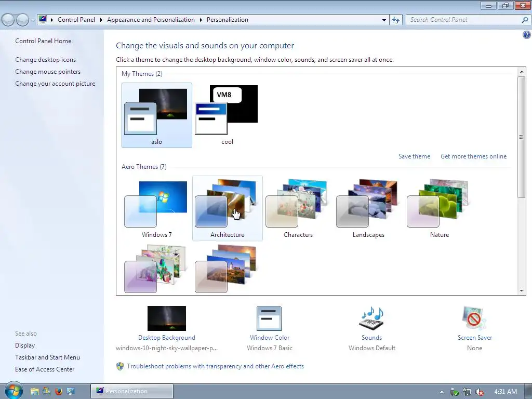Image resolution: width=532 pixels, height=399 pixels.
Task: Expand the arrow before Control Panel breadcrumb
Action: pyautogui.click(x=52, y=20)
